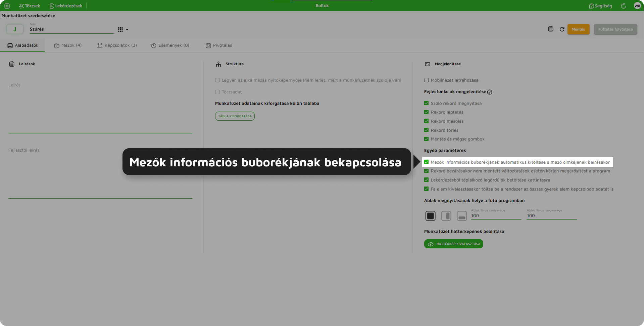Toggle Legyen az alkalmazás nyitóképernyője checkbox
The image size is (644, 326).
coord(217,80)
